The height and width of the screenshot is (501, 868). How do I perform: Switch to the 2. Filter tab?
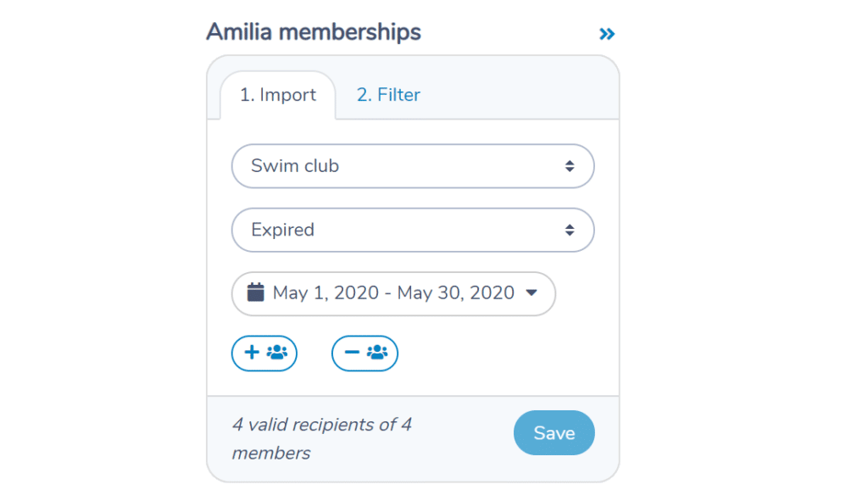pos(387,95)
